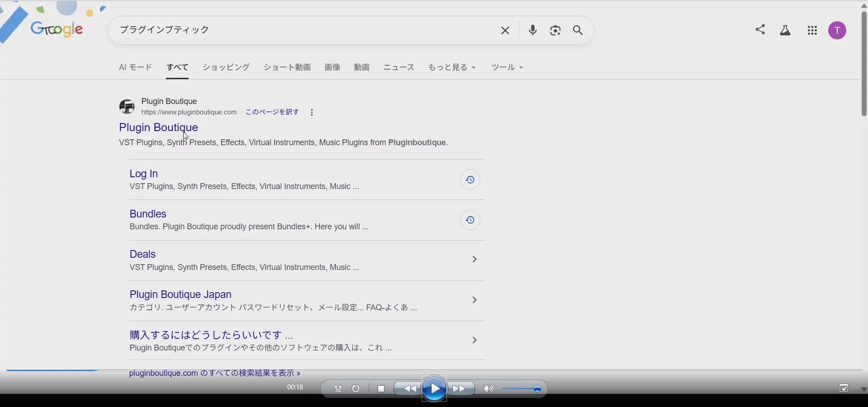
Task: Clear the search query with the X
Action: [505, 30]
